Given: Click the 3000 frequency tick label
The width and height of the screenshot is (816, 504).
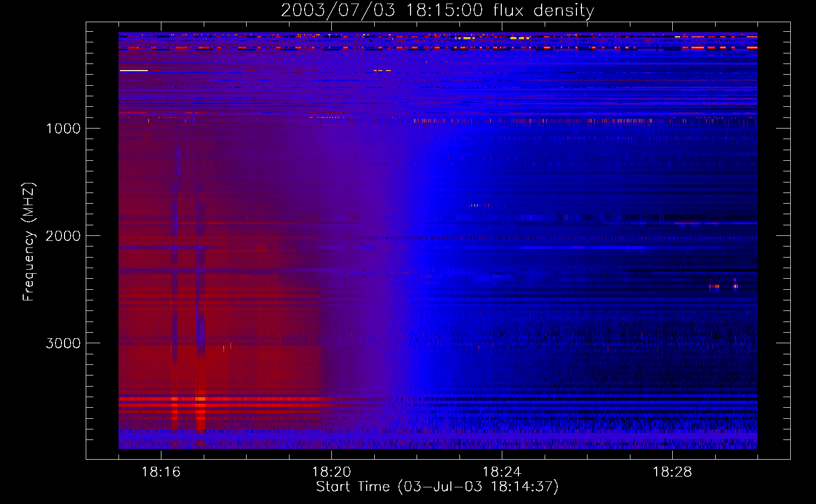Looking at the screenshot, I should click(x=63, y=343).
